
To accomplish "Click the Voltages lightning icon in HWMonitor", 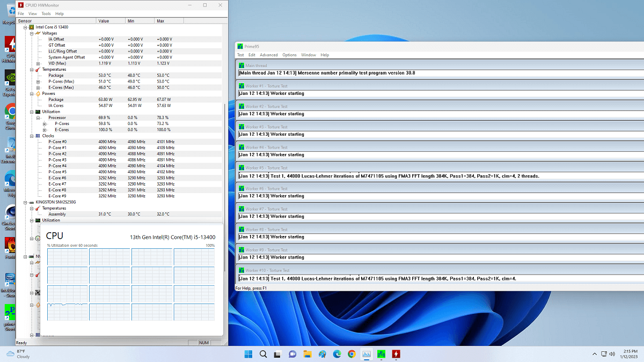I will (x=38, y=33).
